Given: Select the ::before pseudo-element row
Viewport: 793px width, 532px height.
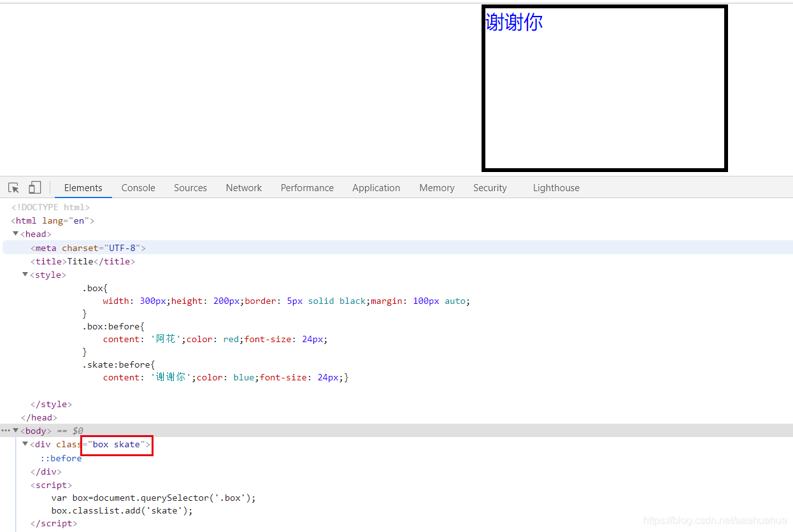Looking at the screenshot, I should [61, 458].
